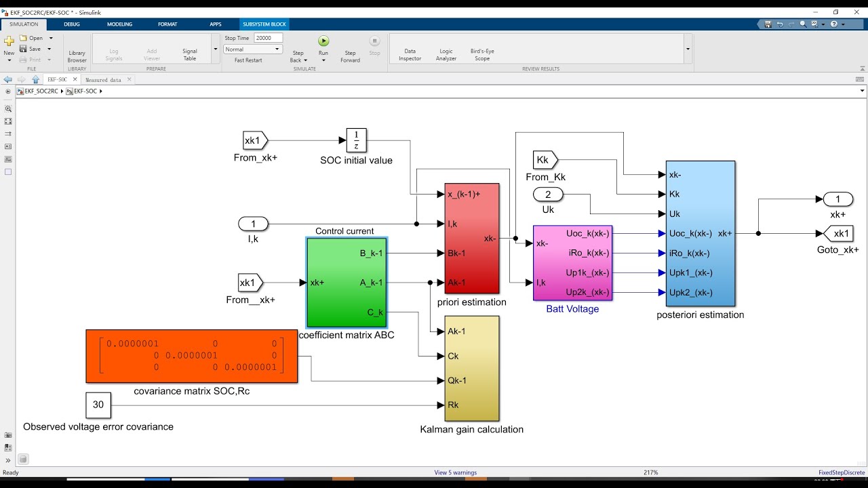Step Forward in the simulation

[350, 56]
